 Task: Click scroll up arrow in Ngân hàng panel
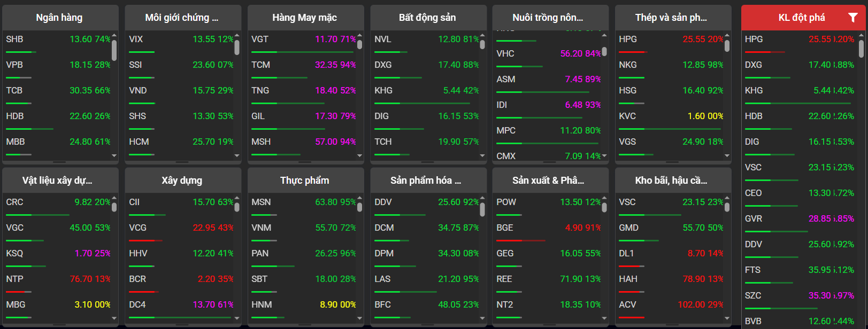click(x=114, y=35)
